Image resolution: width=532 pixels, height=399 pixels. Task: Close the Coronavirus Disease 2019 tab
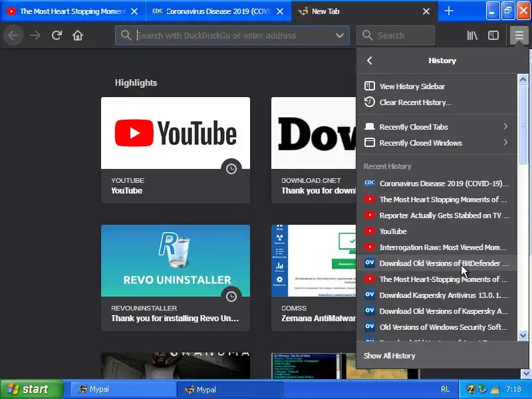pyautogui.click(x=280, y=11)
